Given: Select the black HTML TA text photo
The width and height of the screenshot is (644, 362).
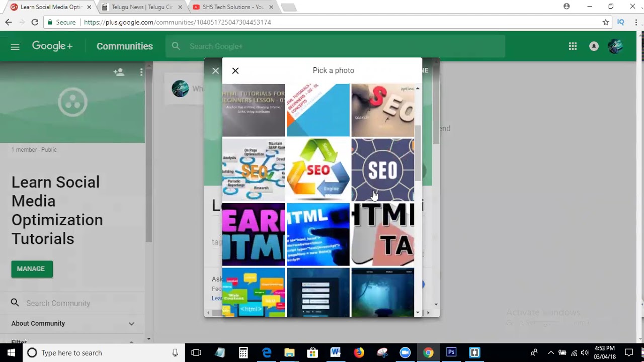Looking at the screenshot, I should pyautogui.click(x=382, y=234).
